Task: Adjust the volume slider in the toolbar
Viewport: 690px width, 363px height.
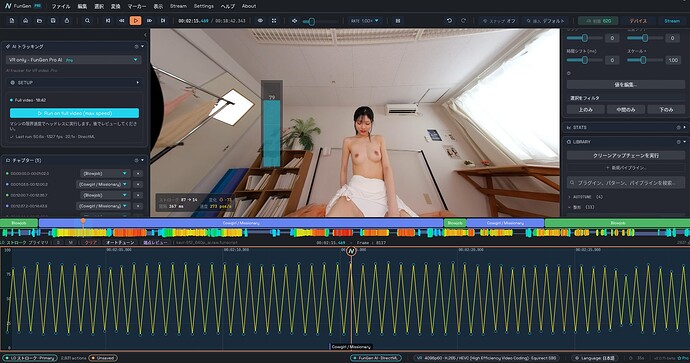Action: point(320,21)
